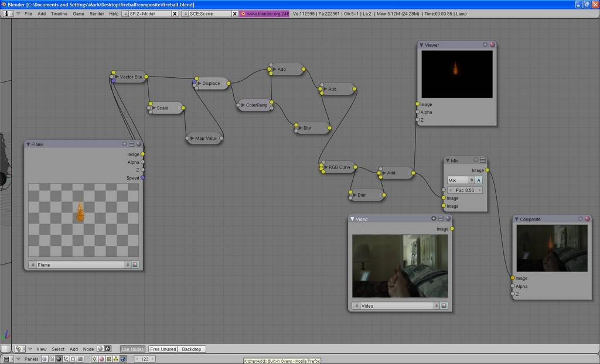Screen dimensions: 600x364
Task: Expand the Vector Blur node
Action: pos(117,77)
